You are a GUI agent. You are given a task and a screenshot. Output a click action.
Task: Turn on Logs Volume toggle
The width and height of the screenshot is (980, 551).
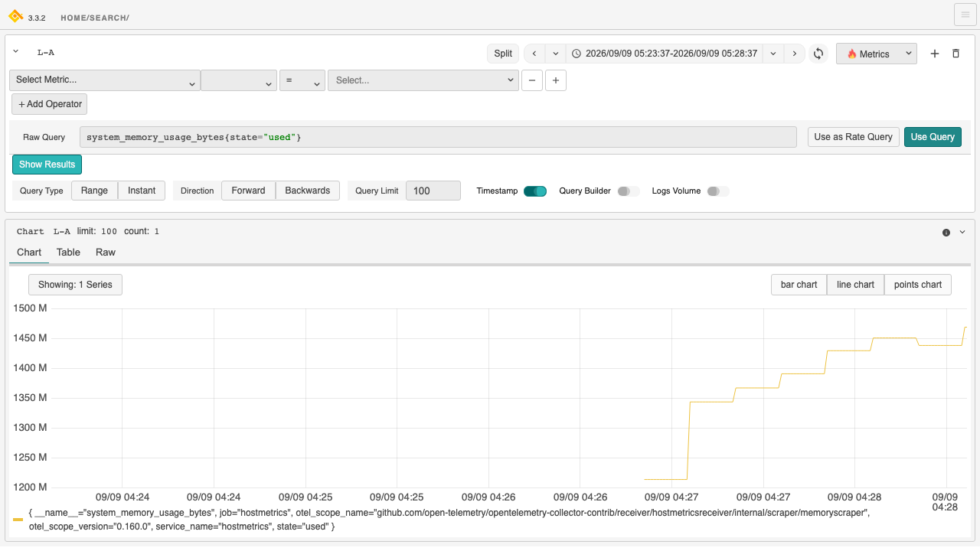718,191
